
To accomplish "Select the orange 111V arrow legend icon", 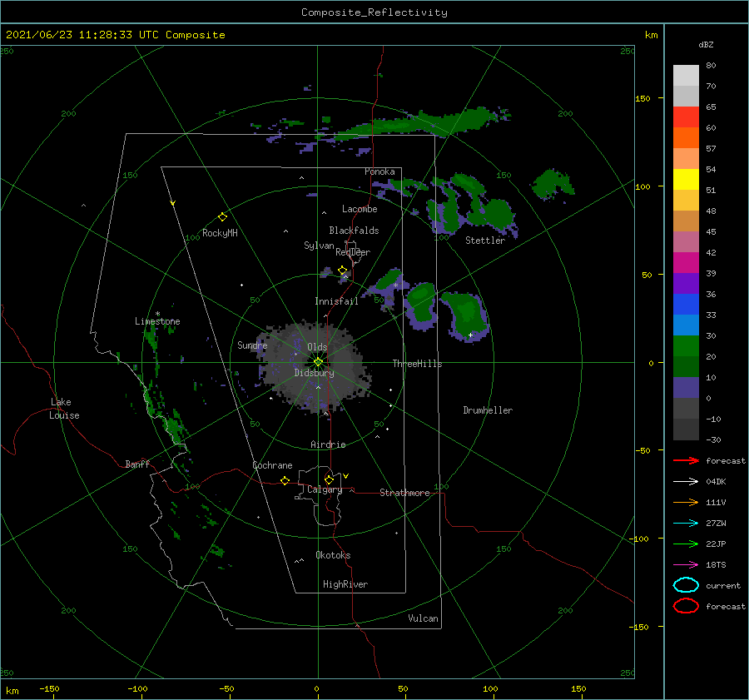I will (686, 502).
